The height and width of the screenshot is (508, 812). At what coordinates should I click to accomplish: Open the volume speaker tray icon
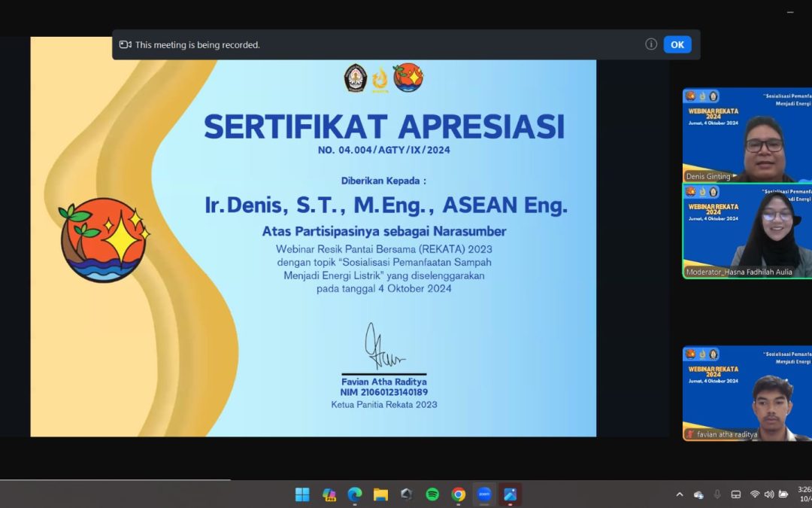[768, 494]
